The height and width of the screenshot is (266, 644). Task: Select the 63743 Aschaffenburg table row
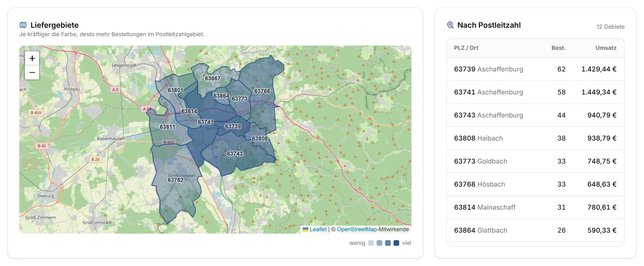pyautogui.click(x=535, y=115)
